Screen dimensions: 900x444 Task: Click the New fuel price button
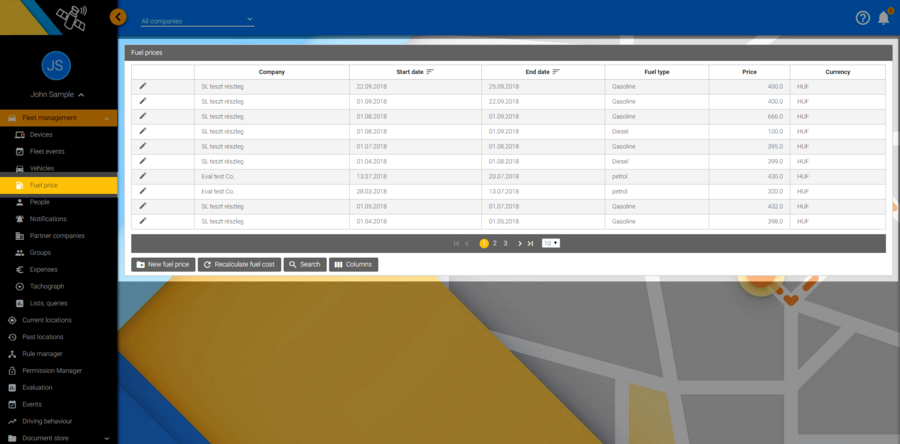click(x=162, y=264)
